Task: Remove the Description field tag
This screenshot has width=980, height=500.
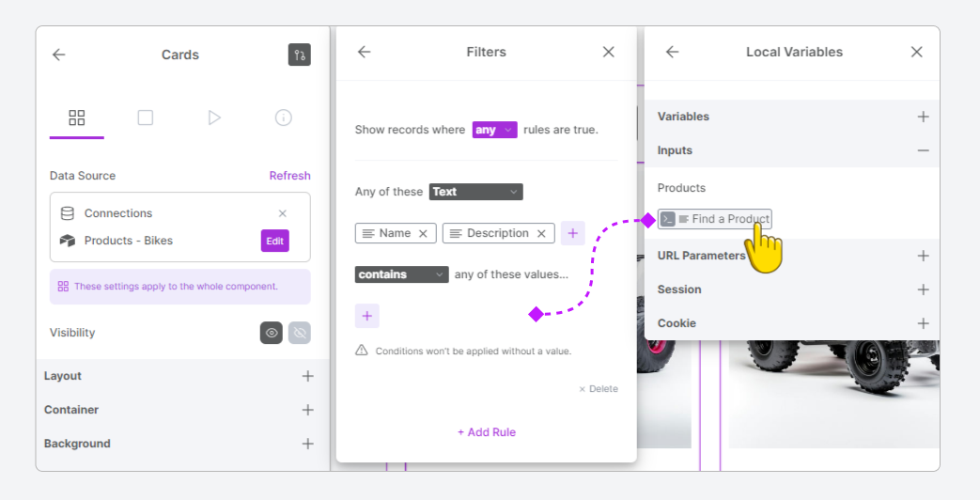Action: [x=541, y=234]
